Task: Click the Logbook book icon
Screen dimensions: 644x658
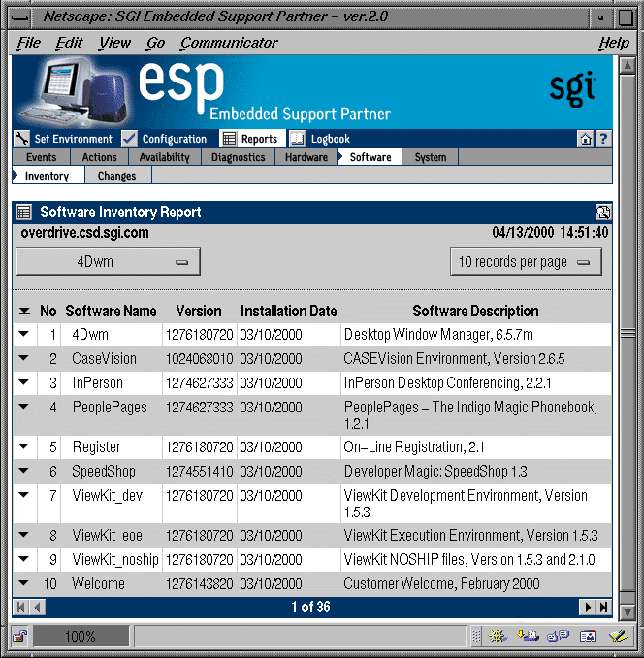Action: click(297, 139)
